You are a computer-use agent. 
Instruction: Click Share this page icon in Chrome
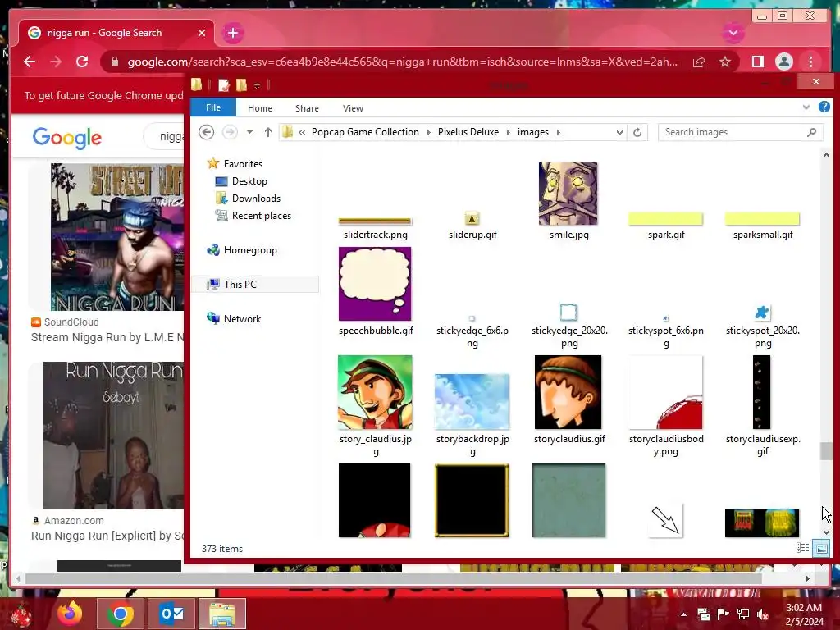[x=699, y=62]
